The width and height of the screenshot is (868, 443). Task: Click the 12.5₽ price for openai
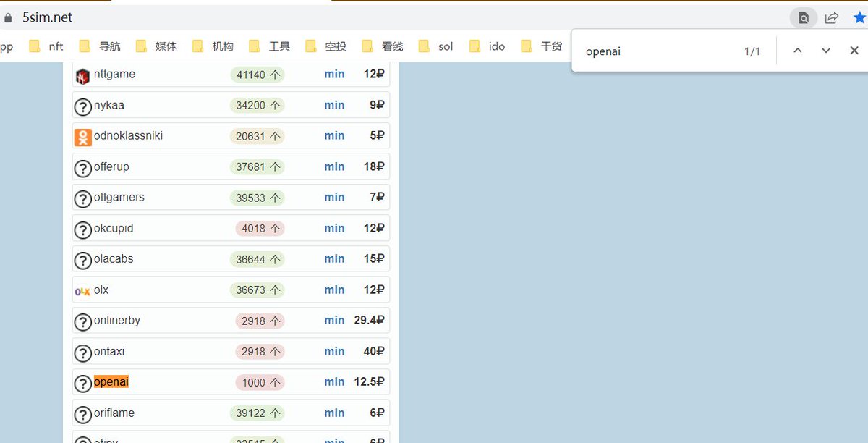point(369,381)
